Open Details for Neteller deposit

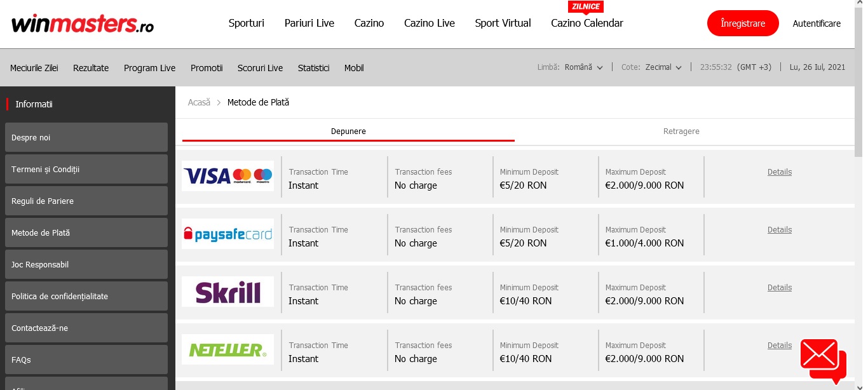tap(780, 346)
